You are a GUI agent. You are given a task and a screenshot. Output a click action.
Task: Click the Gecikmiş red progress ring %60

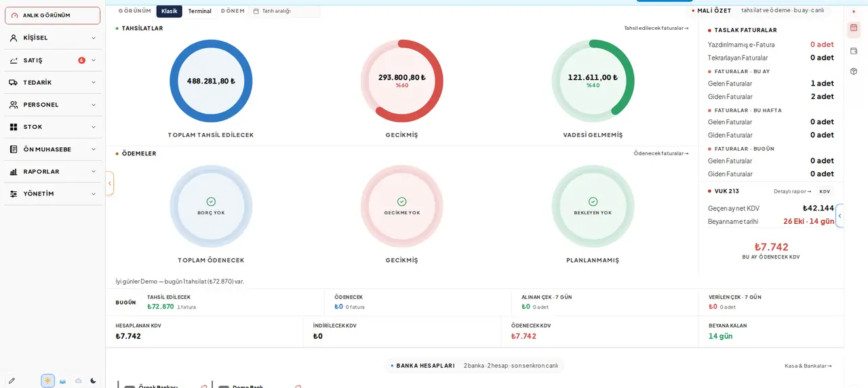[x=402, y=81]
